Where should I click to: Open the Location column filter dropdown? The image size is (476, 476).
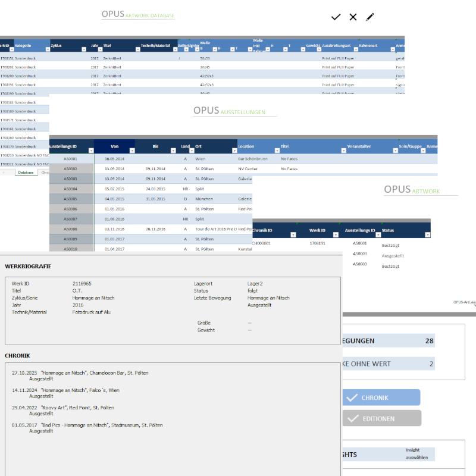click(277, 151)
